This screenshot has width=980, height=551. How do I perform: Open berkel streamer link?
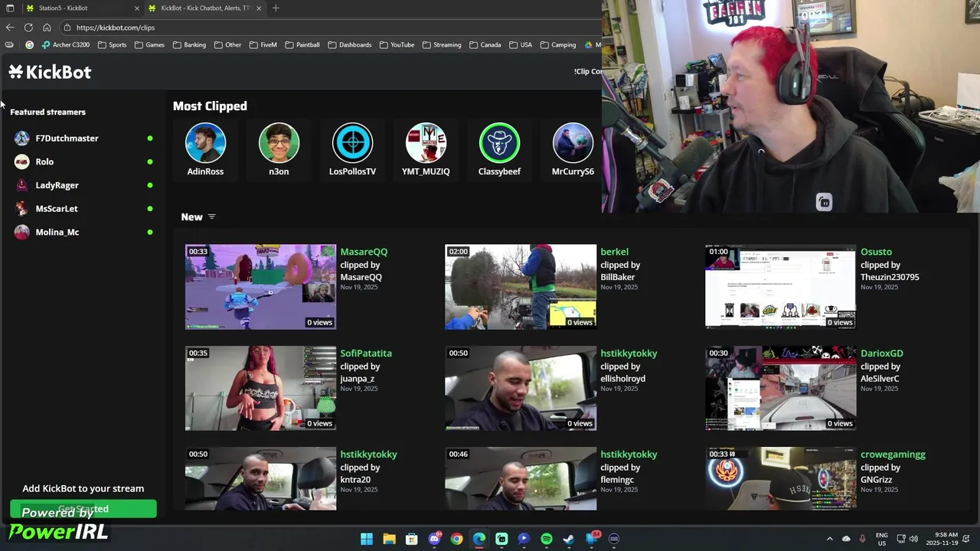click(614, 252)
